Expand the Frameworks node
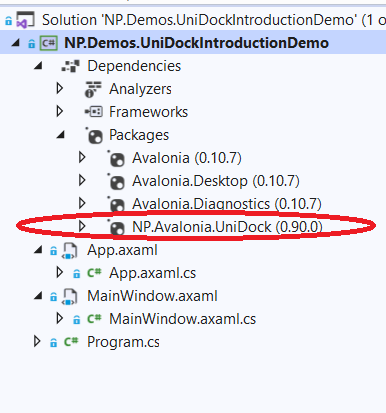Screen dimensions: 386x413 pos(60,111)
